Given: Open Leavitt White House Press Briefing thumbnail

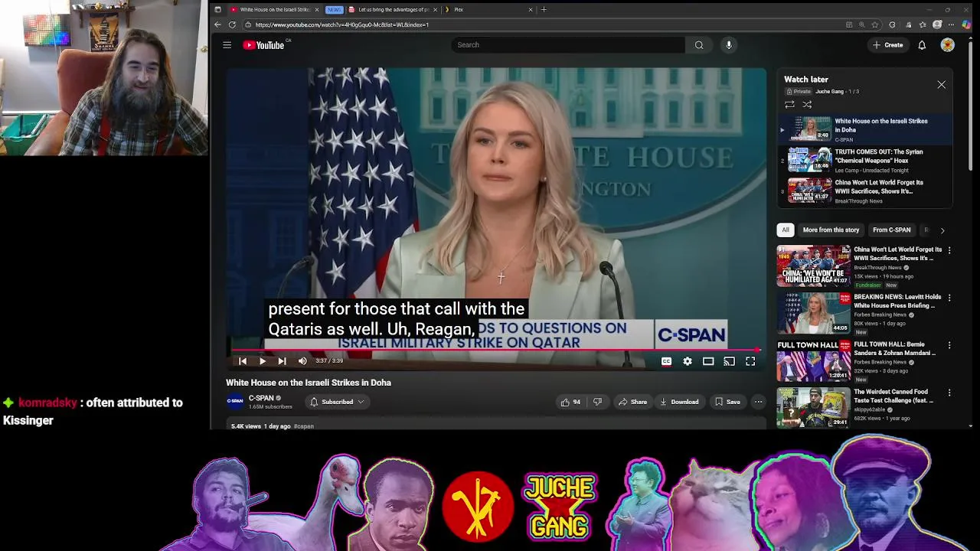Looking at the screenshot, I should point(813,313).
